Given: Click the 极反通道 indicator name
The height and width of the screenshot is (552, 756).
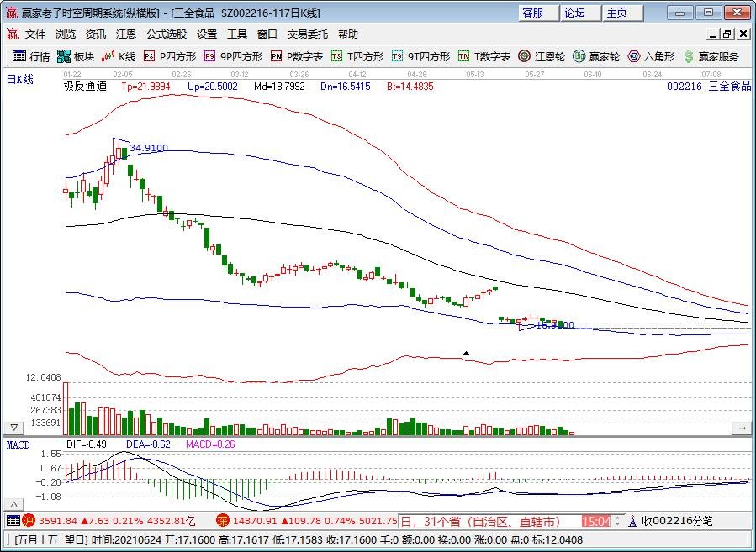Looking at the screenshot, I should [x=85, y=87].
